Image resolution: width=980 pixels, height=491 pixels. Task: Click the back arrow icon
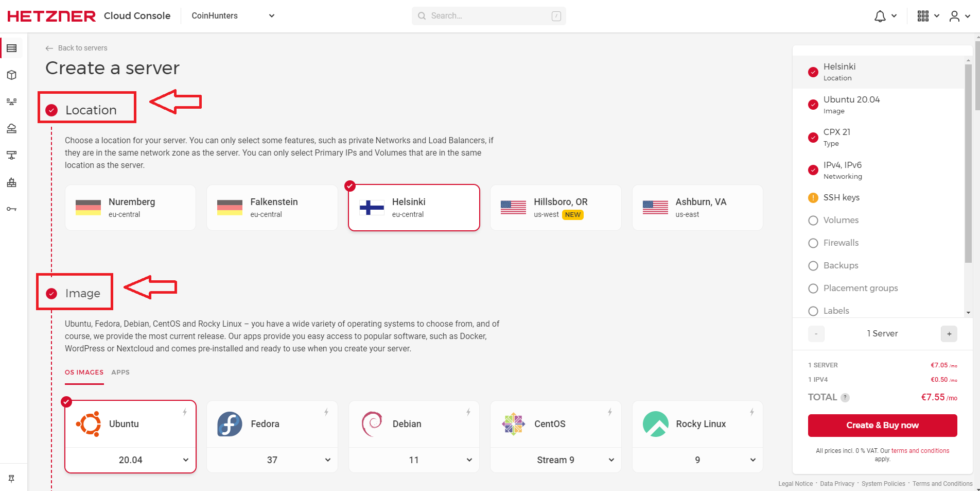point(49,48)
